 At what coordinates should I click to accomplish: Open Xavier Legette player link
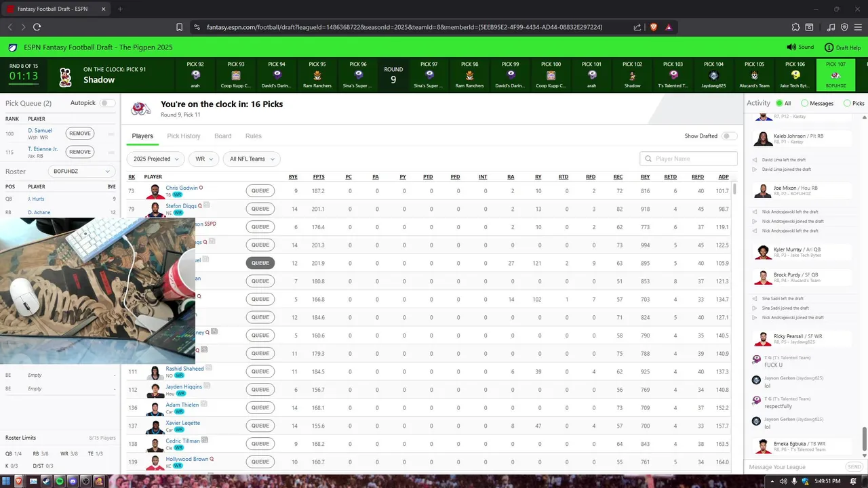[183, 423]
